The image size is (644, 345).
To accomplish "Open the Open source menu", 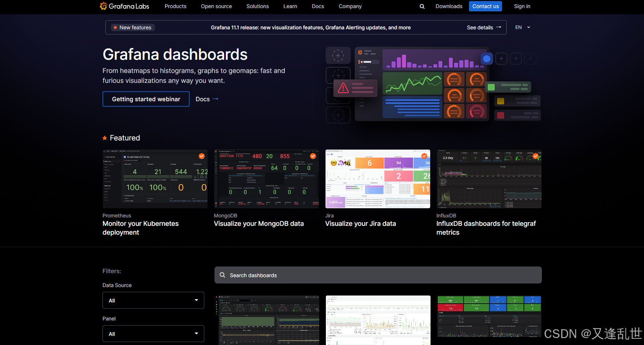I will click(216, 6).
